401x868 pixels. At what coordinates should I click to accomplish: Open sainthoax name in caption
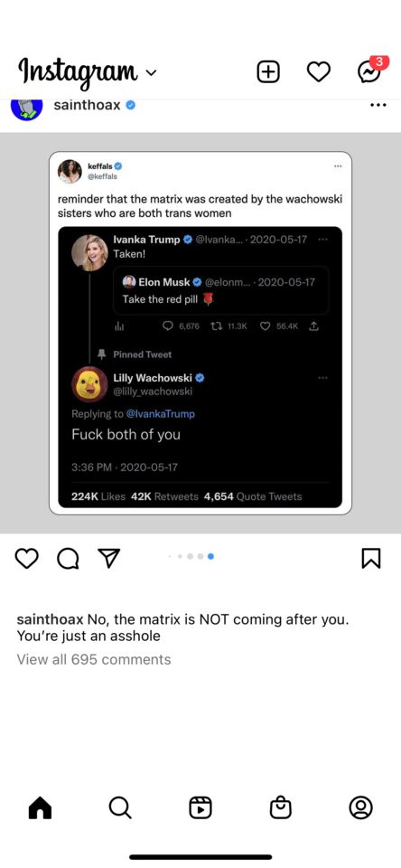pos(50,619)
